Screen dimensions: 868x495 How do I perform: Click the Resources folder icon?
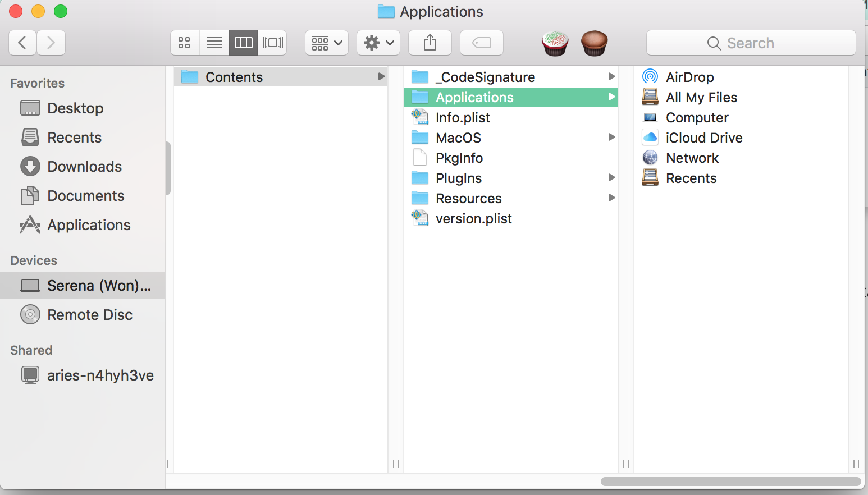click(x=420, y=198)
